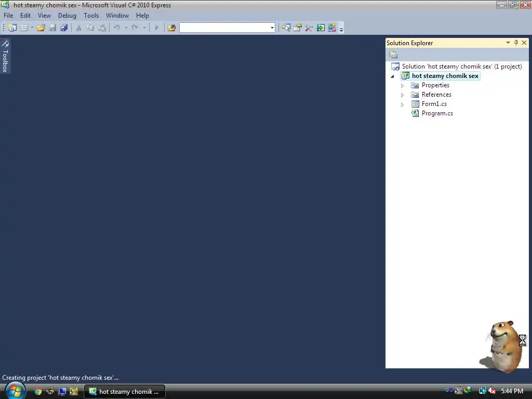
Task: Click the 'hot steamy chomik ...' taskbar button
Action: 125,392
